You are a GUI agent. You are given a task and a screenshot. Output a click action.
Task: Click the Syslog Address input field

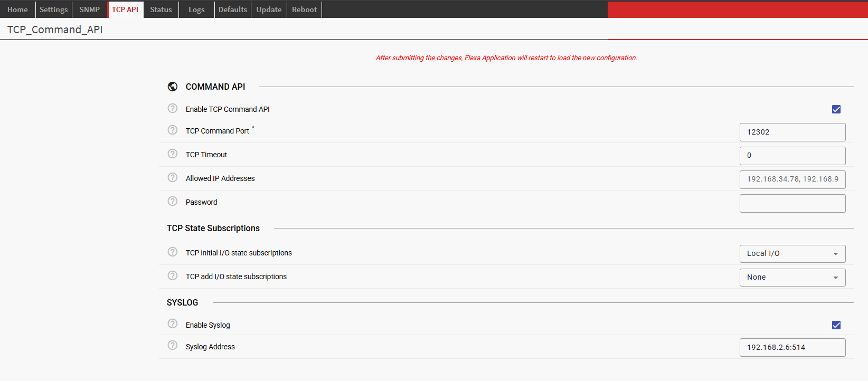[x=792, y=347]
